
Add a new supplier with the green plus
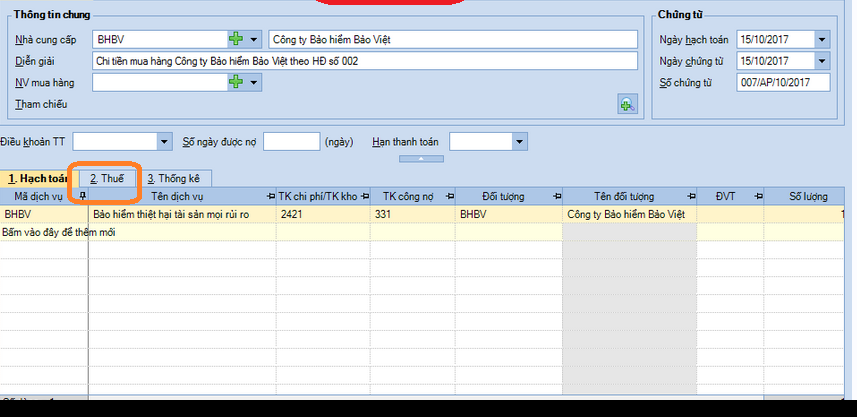coord(236,39)
